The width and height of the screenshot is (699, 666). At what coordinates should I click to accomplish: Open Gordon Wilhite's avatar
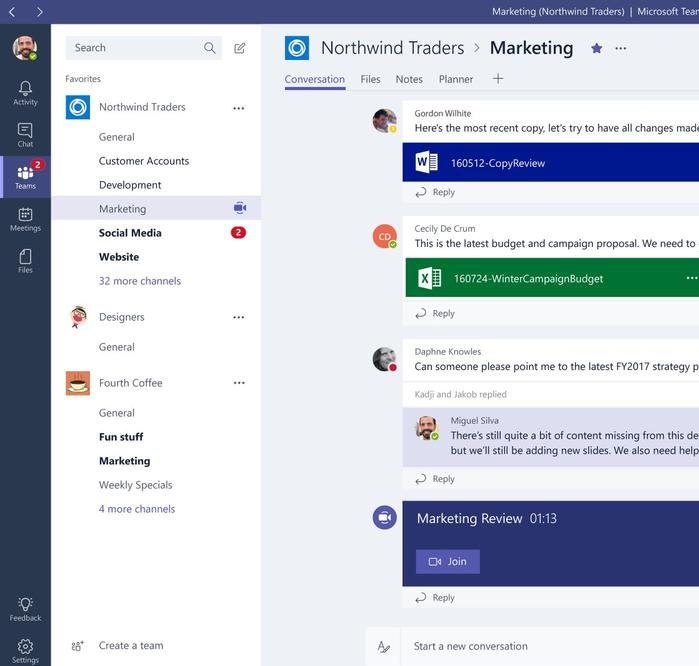pos(385,120)
